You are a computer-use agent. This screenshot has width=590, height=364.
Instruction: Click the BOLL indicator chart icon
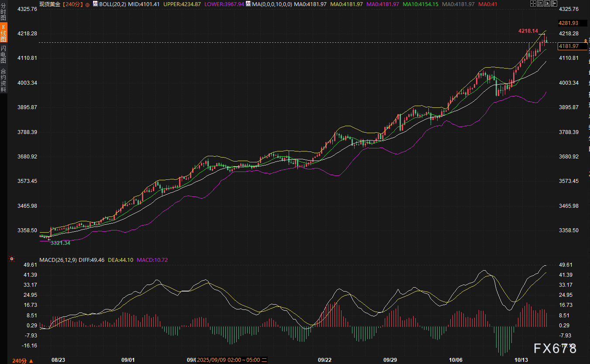point(95,4)
